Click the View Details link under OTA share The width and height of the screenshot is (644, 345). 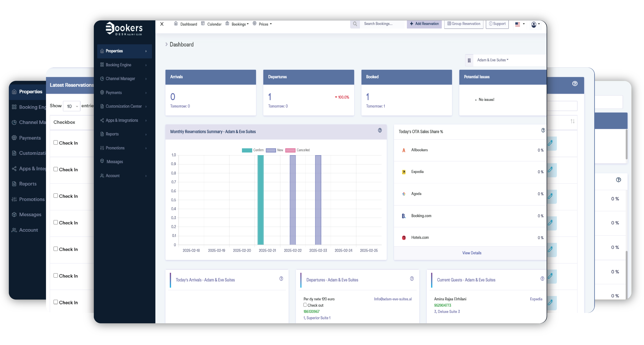[472, 253]
